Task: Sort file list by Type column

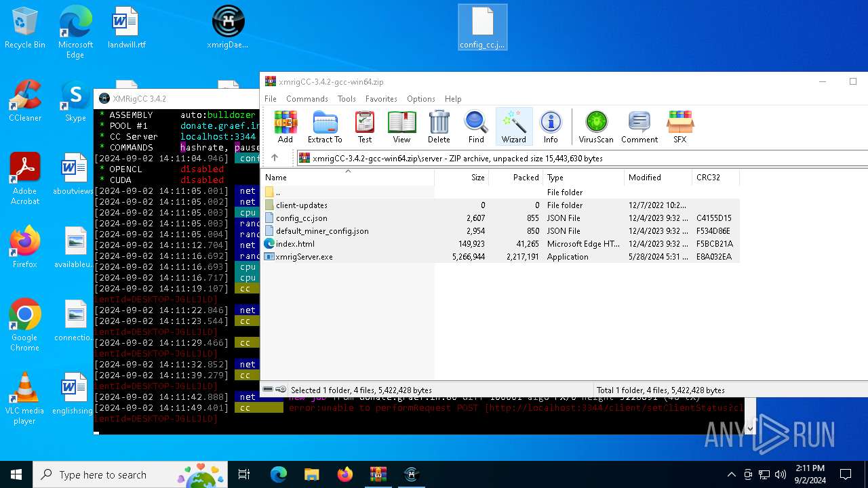Action: pos(583,178)
